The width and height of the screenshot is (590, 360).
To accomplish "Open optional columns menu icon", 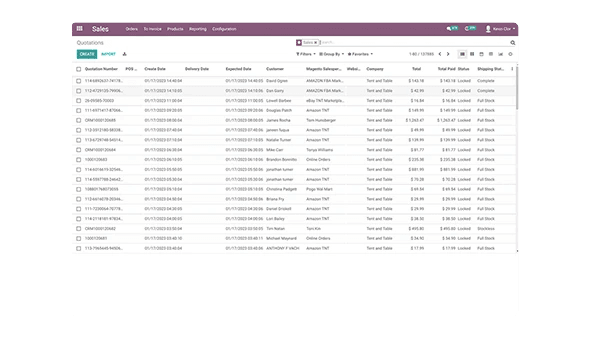I will point(512,69).
